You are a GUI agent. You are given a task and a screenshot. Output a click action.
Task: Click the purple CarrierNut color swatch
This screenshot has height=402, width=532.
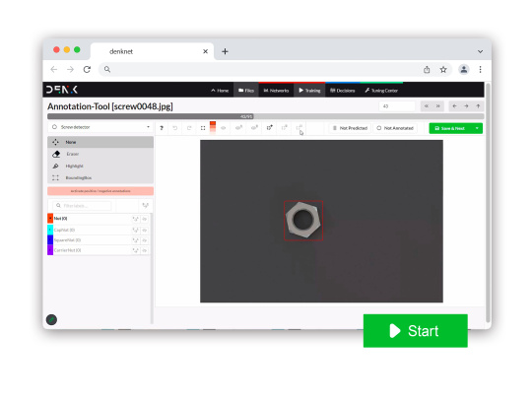(x=50, y=250)
